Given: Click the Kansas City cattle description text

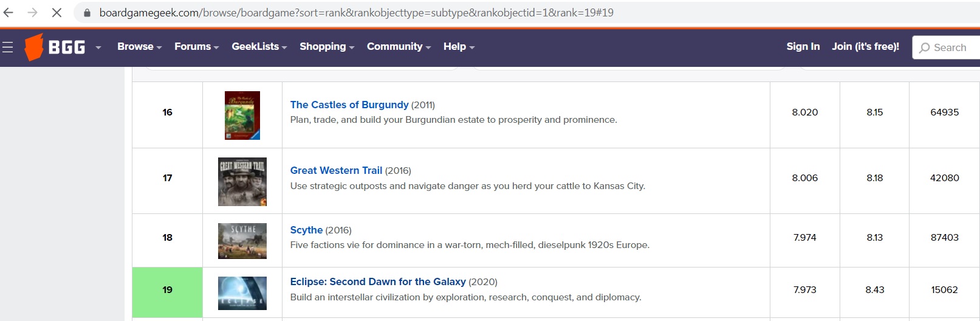Looking at the screenshot, I should [x=468, y=186].
